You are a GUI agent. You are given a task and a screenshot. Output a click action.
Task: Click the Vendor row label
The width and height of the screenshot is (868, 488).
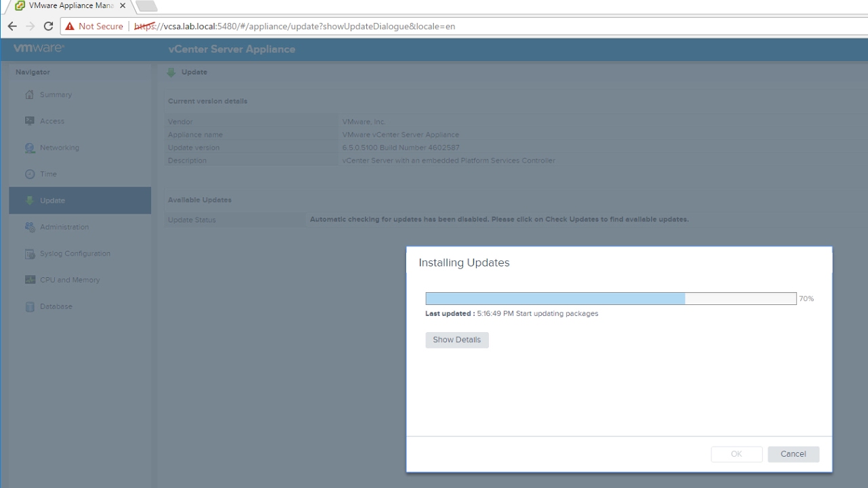(x=180, y=122)
